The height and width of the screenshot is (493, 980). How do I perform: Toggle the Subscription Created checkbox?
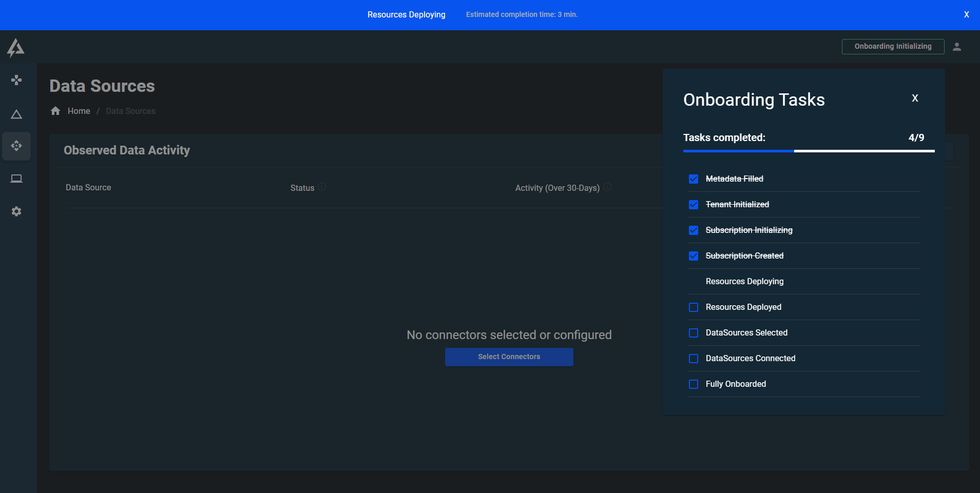[x=694, y=256]
